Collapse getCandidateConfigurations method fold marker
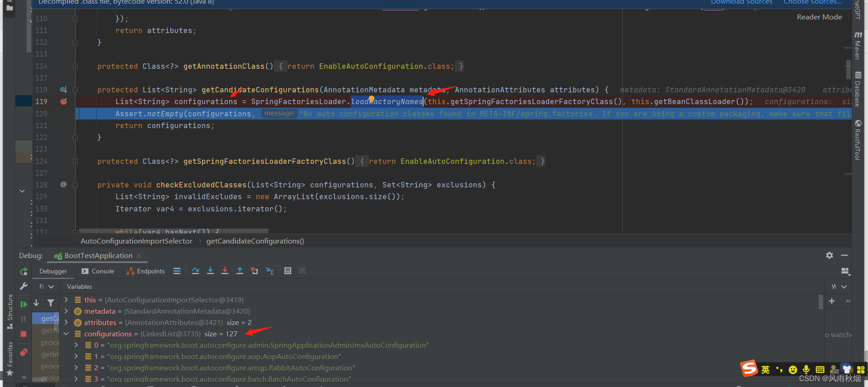Viewport: 868px width, 387px height. click(x=76, y=90)
